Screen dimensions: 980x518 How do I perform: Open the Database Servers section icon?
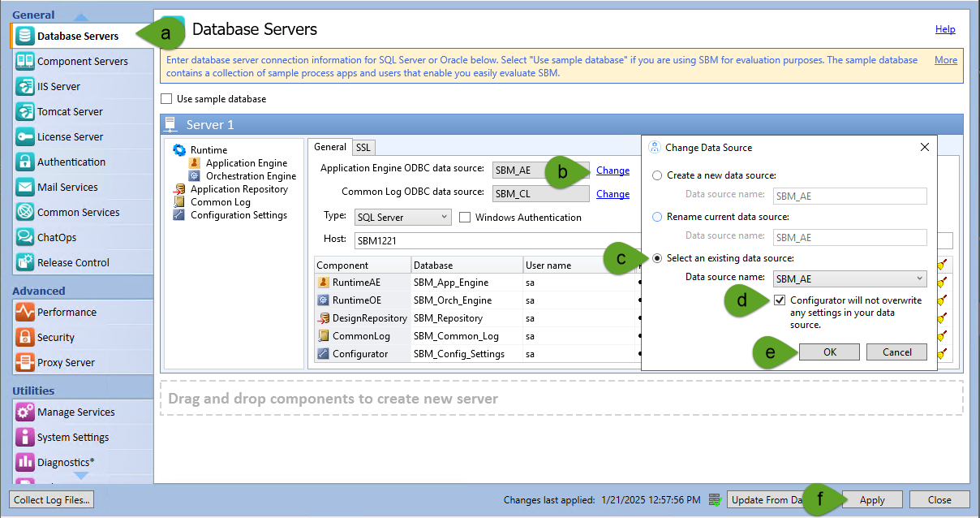click(25, 36)
